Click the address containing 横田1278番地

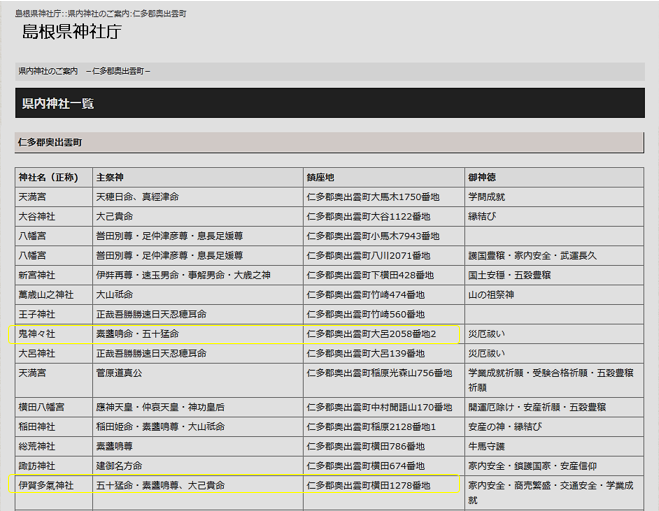tap(368, 485)
